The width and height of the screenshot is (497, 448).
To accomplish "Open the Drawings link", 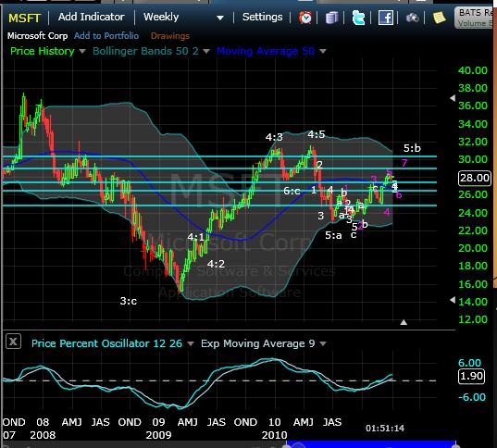I will pyautogui.click(x=170, y=36).
